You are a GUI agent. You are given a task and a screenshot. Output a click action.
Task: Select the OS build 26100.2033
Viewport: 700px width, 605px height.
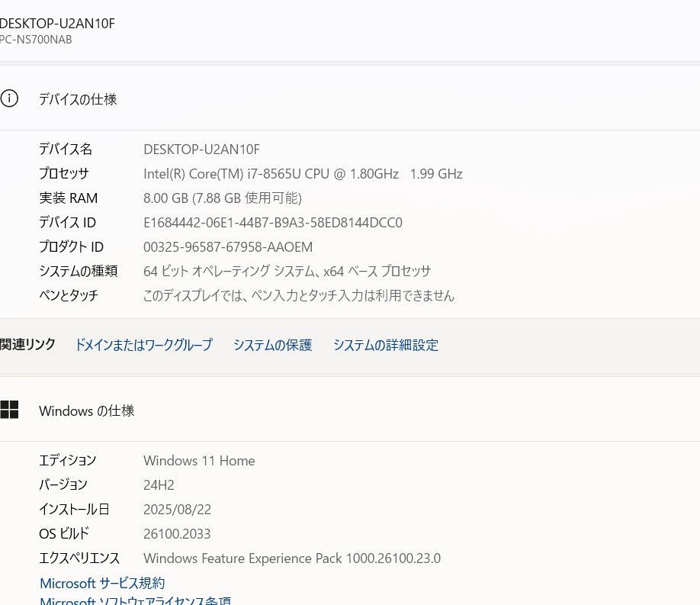[x=177, y=534]
